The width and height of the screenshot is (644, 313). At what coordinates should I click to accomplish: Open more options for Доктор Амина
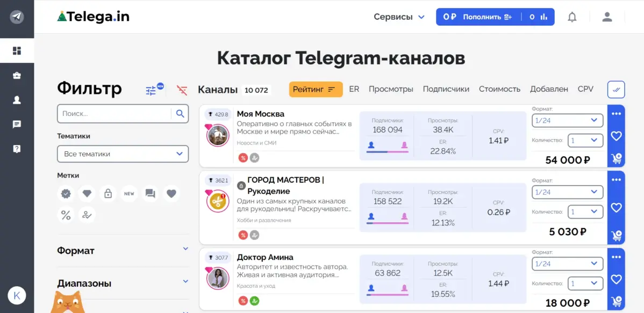click(x=616, y=257)
